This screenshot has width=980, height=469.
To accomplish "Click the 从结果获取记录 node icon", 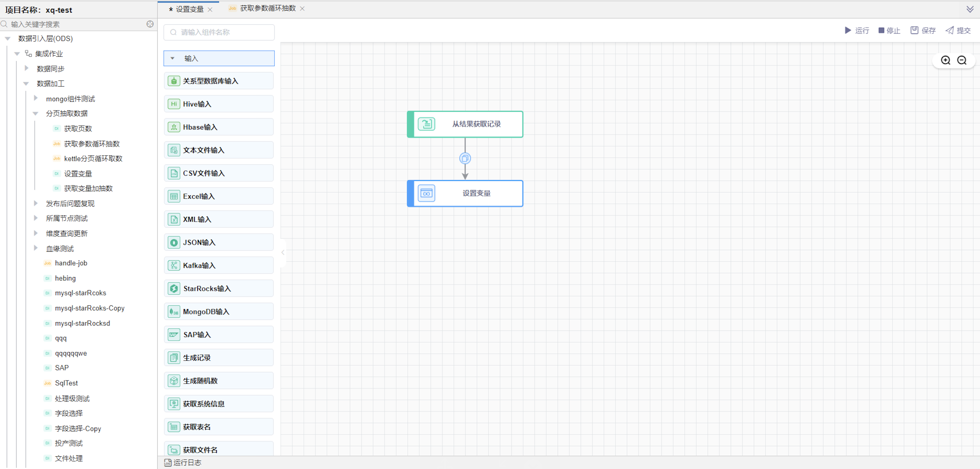I will [x=426, y=124].
